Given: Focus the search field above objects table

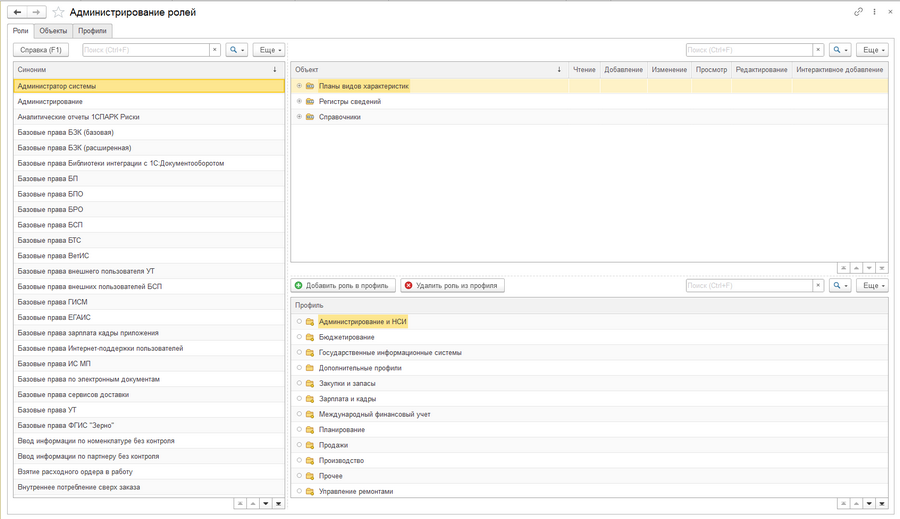Looking at the screenshot, I should tap(750, 50).
